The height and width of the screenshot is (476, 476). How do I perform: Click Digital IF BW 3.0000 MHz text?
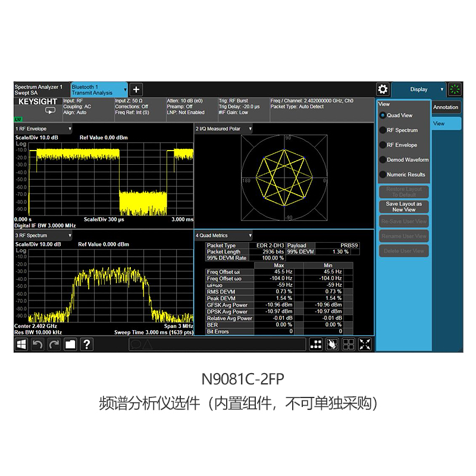[x=45, y=226]
